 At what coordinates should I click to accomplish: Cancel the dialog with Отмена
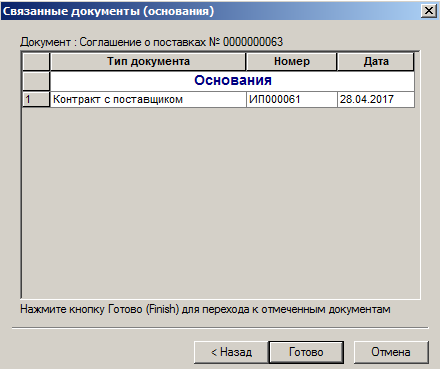click(391, 352)
